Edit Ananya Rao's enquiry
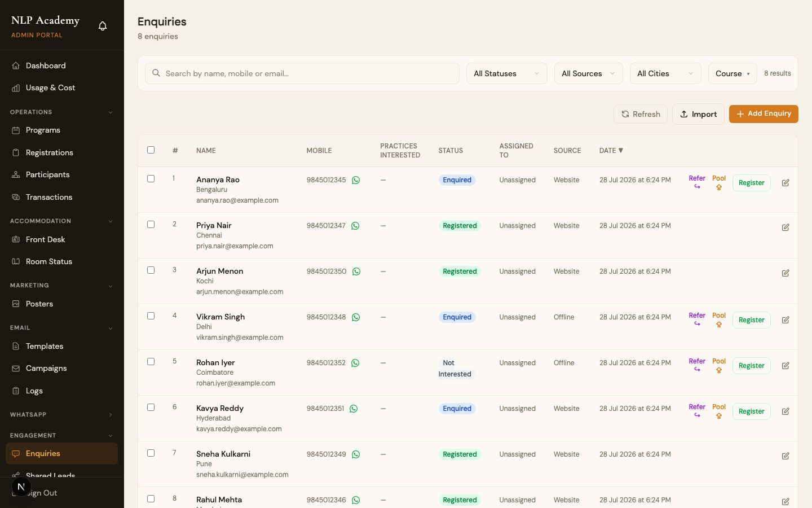The image size is (812, 508). coord(785,183)
